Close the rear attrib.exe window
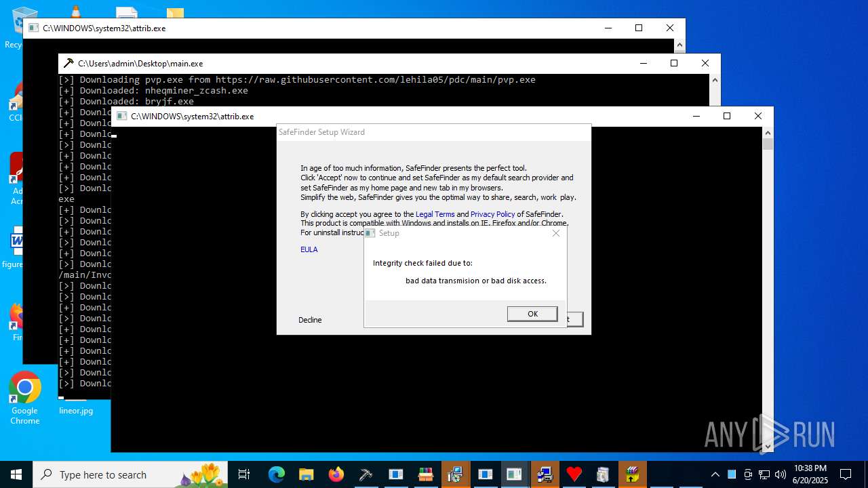 coord(670,28)
